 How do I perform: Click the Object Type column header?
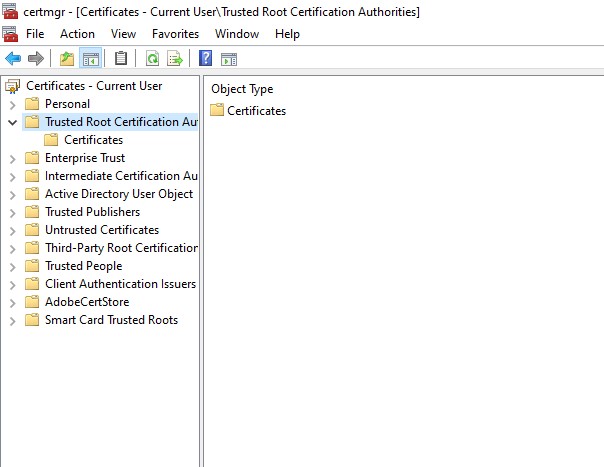point(242,89)
